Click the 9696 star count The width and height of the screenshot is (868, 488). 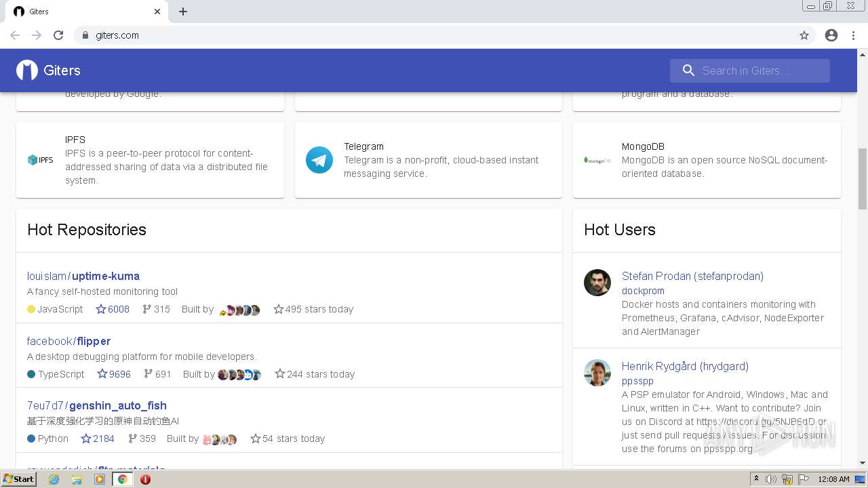coord(120,374)
